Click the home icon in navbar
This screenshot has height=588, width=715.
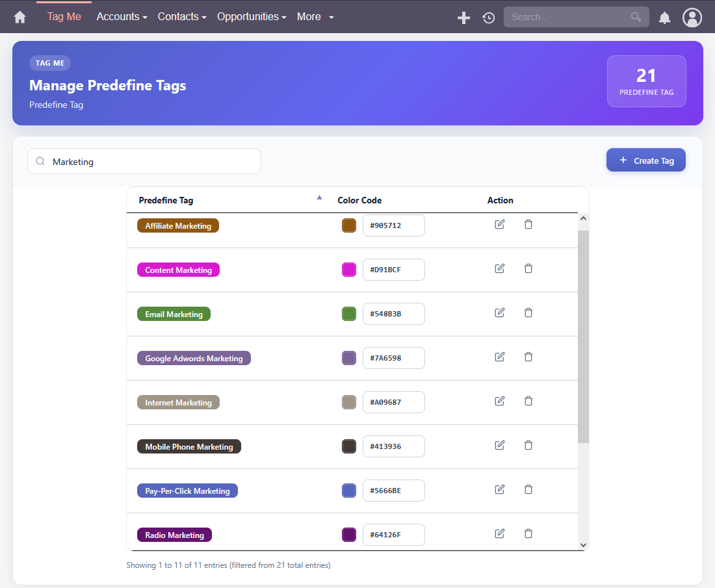(19, 17)
